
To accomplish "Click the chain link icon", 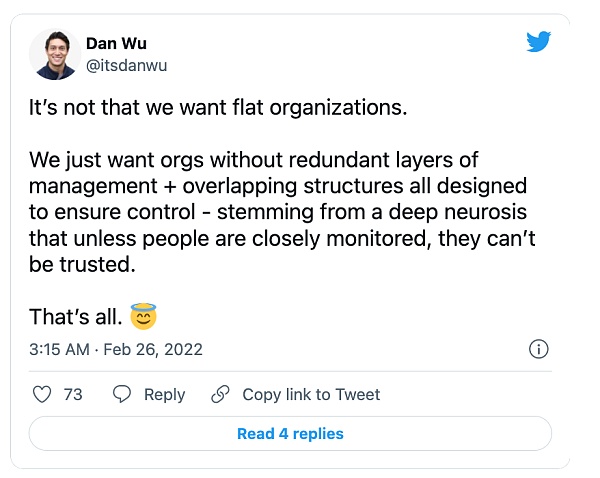I will tap(220, 395).
